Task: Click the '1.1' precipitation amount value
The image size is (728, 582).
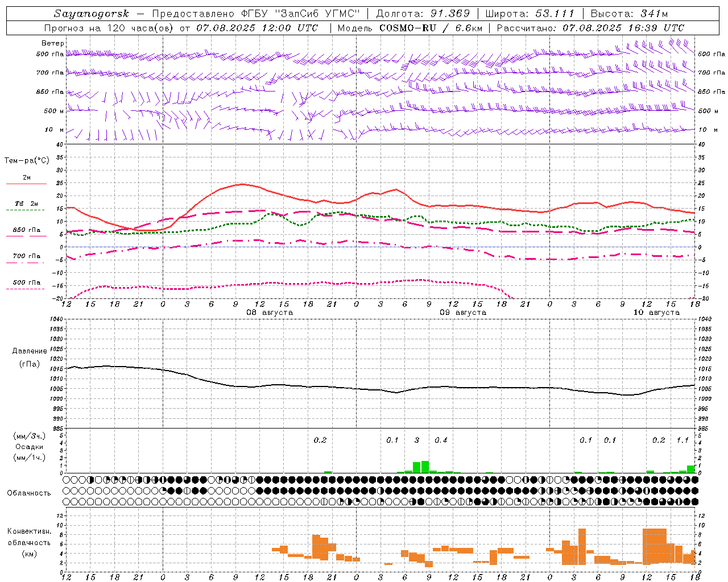Action: click(x=682, y=440)
